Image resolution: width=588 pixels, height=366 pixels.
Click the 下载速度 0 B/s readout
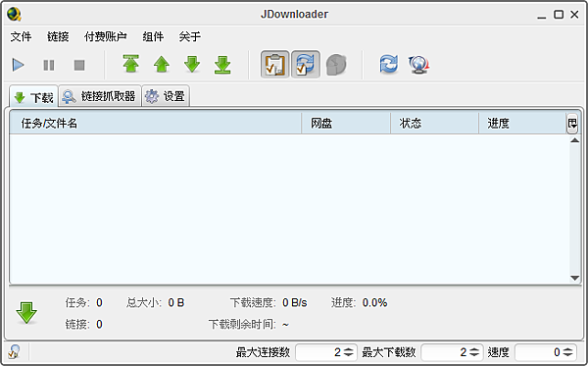point(269,302)
